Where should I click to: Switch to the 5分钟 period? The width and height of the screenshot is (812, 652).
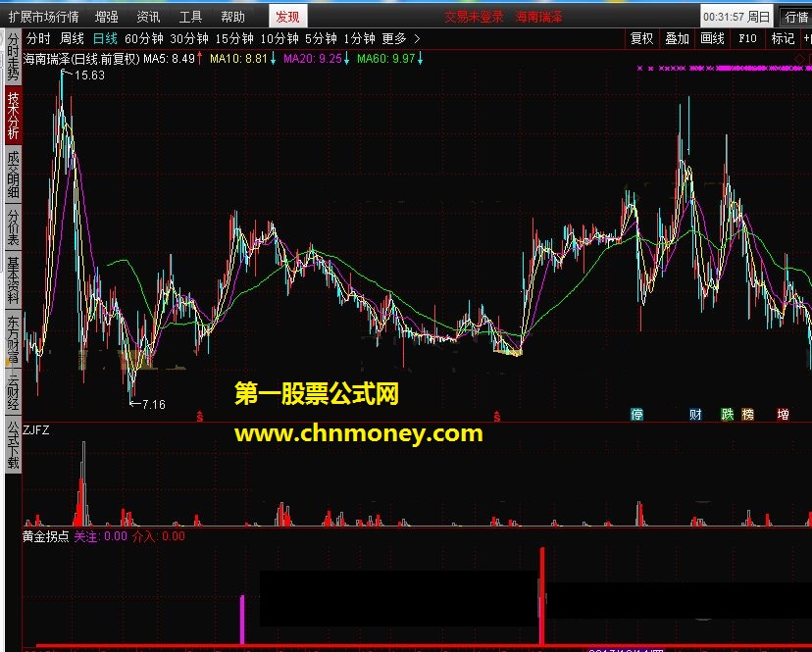321,39
